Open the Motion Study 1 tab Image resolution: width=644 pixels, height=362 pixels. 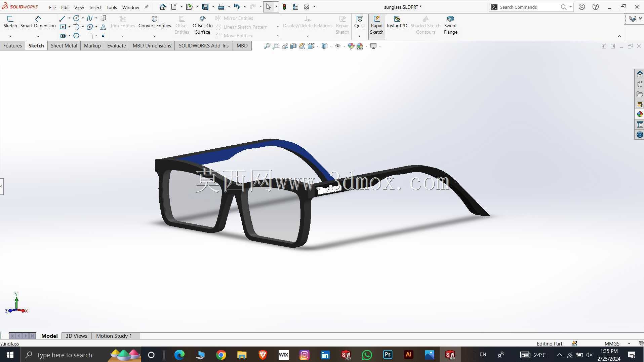[x=114, y=336]
